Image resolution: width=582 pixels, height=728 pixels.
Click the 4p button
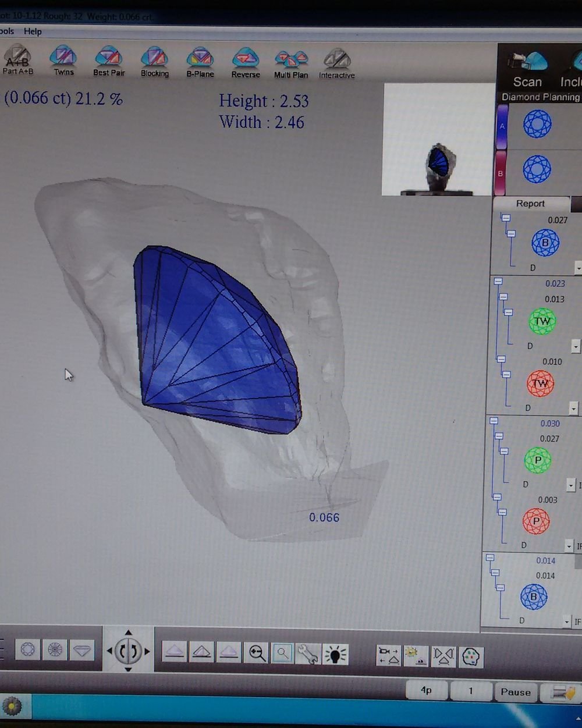[x=427, y=690]
